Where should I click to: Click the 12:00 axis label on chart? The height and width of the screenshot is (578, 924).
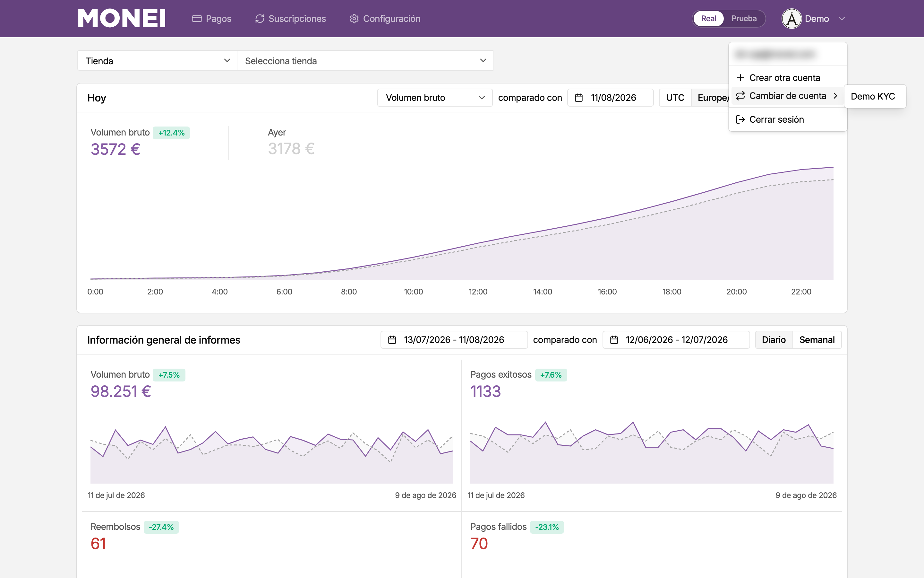pos(478,292)
